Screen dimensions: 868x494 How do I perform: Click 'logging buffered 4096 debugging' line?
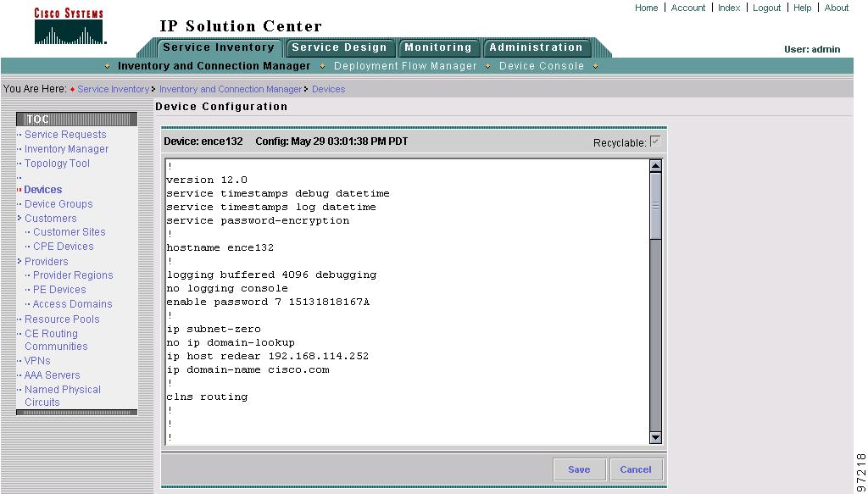[x=271, y=275]
